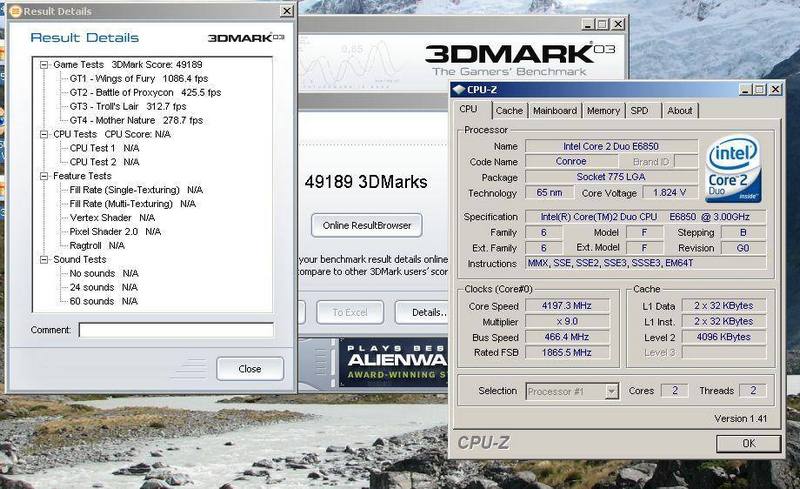Viewport: 800px width, 489px height.
Task: Open the Memory tab in CPU-Z
Action: point(603,111)
